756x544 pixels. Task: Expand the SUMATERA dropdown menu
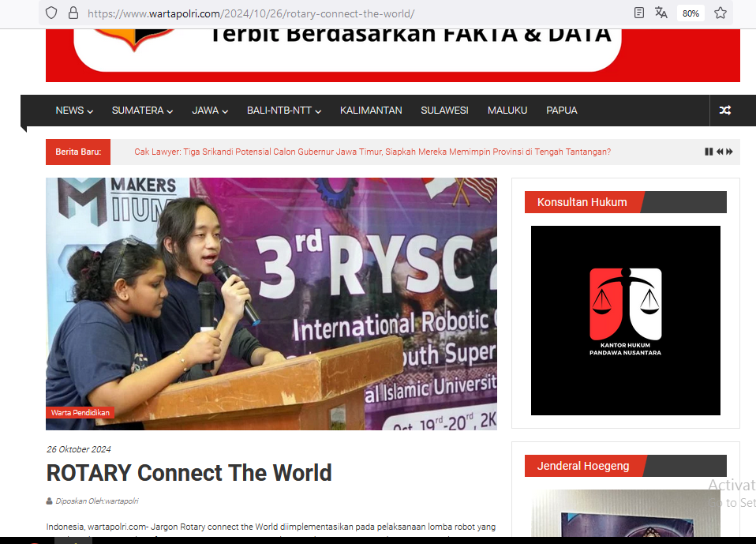[142, 111]
